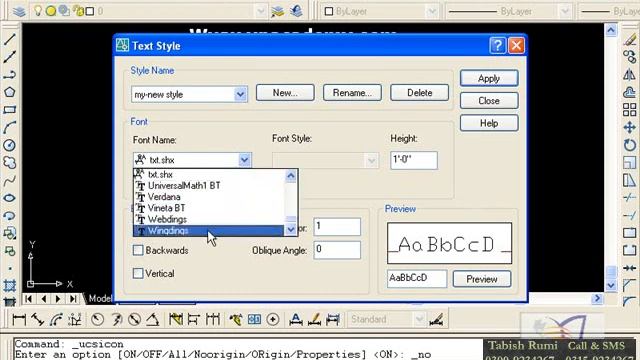Select the Ellipse tool
This screenshot has width=640, height=360.
click(9, 198)
